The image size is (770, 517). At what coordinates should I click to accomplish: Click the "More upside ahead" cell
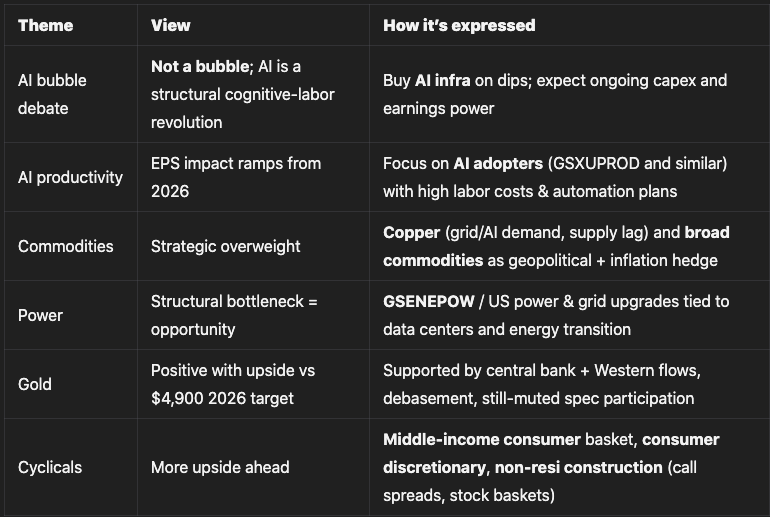220,467
